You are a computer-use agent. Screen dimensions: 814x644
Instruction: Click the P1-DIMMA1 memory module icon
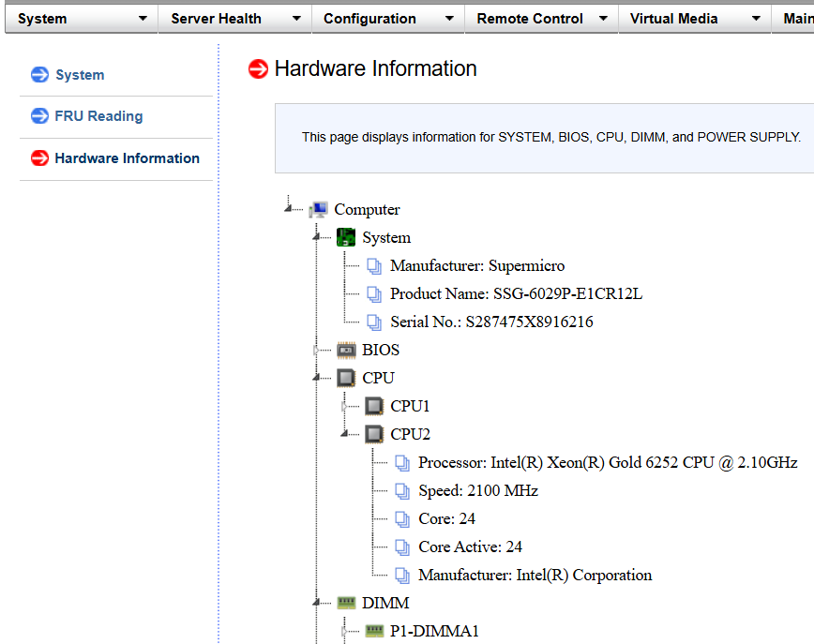coord(374,631)
